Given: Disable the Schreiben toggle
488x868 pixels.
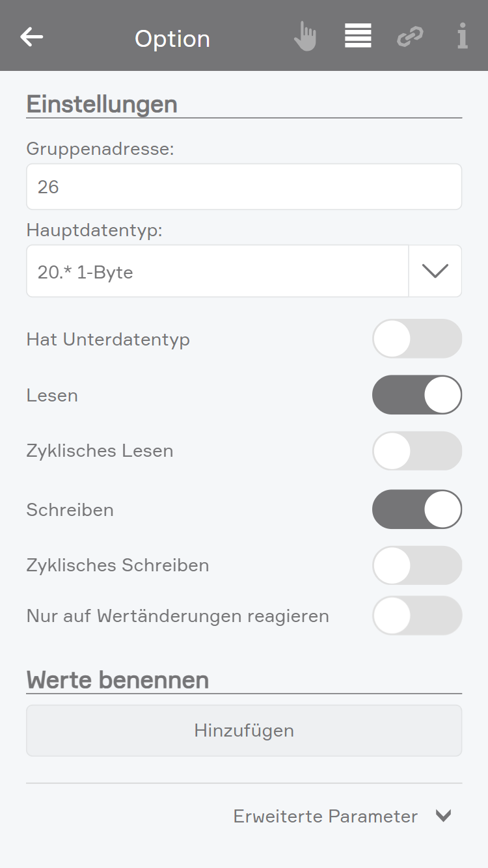Looking at the screenshot, I should [416, 509].
